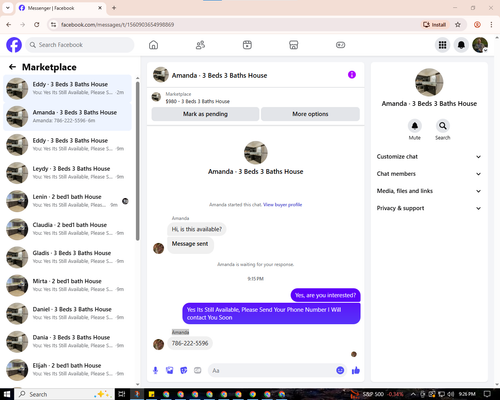
Task: Open Mirta - 2 bed1 bath House chat
Action: pyautogui.click(x=67, y=285)
